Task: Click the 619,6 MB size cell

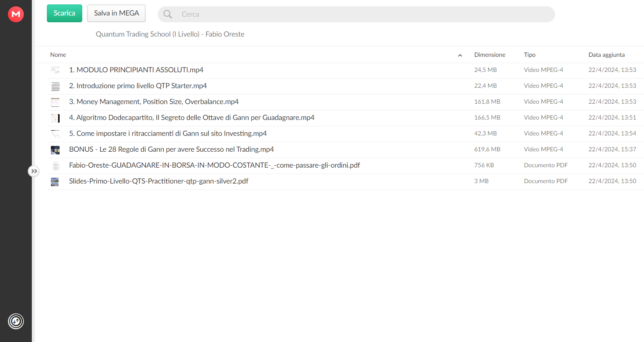Action: click(x=487, y=149)
